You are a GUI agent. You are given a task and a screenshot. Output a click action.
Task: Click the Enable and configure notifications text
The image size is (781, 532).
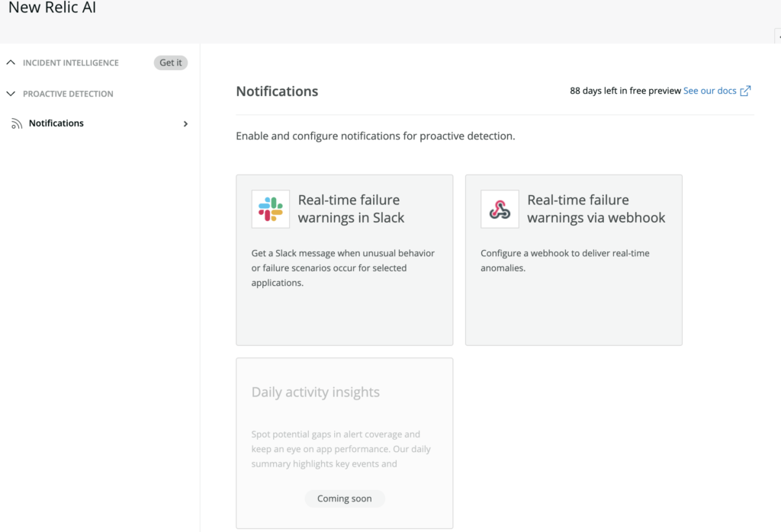pyautogui.click(x=375, y=136)
